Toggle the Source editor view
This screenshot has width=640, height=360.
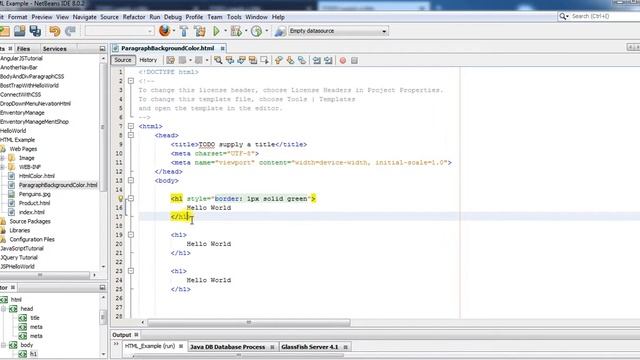123,60
